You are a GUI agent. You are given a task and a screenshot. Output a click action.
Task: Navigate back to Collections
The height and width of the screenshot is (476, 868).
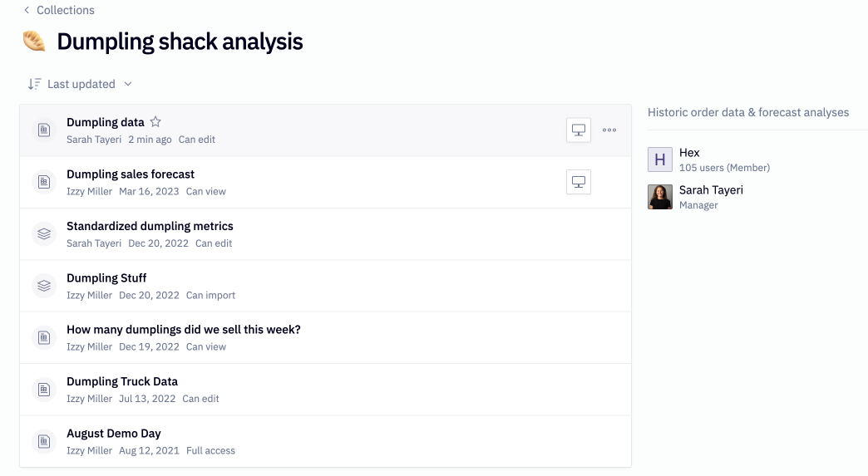66,10
